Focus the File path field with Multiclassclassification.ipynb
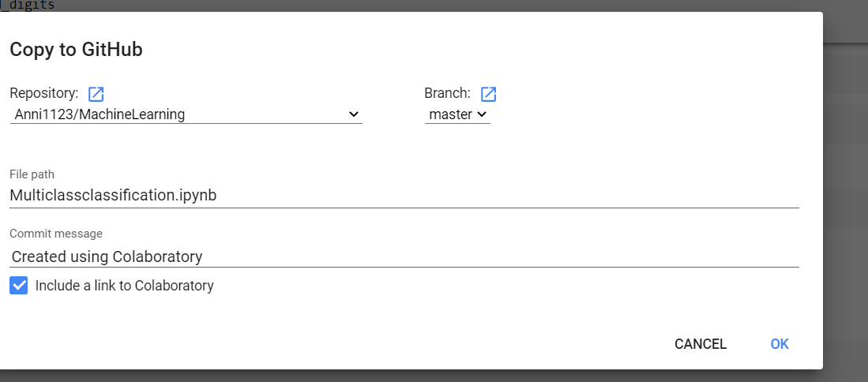 click(403, 196)
